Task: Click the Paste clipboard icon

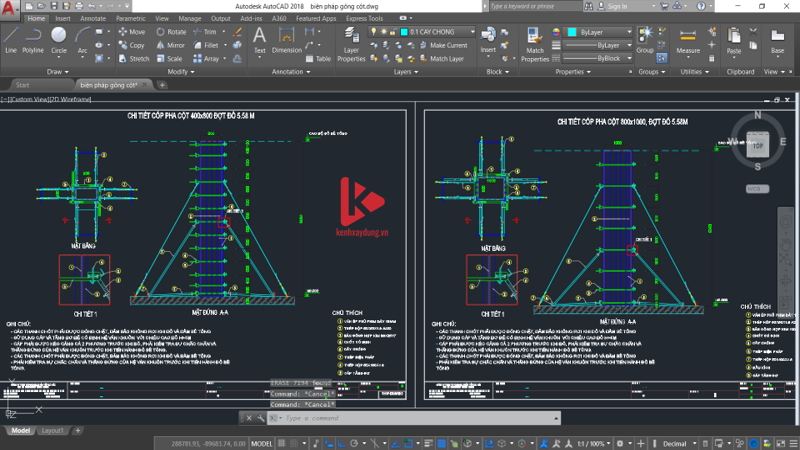Action: (734, 38)
